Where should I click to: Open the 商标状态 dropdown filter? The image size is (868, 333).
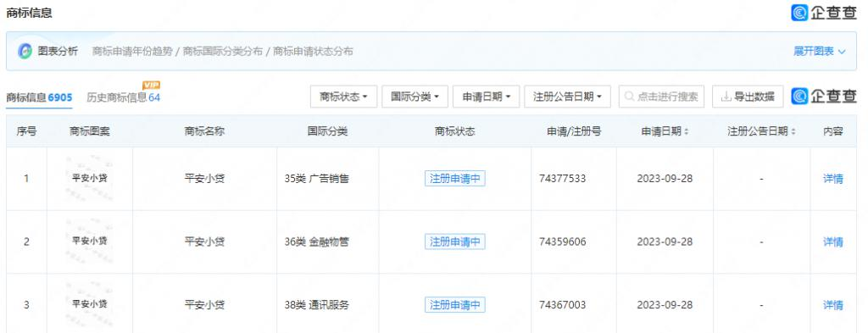click(x=344, y=97)
